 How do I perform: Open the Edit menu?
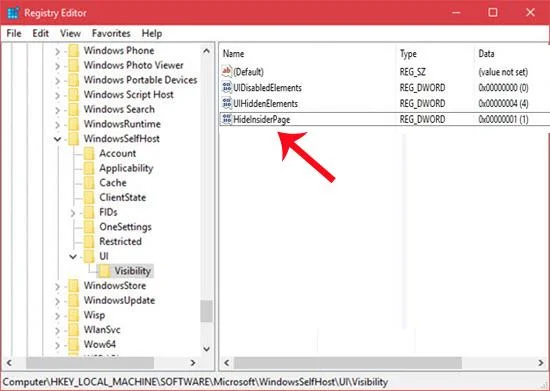click(40, 33)
